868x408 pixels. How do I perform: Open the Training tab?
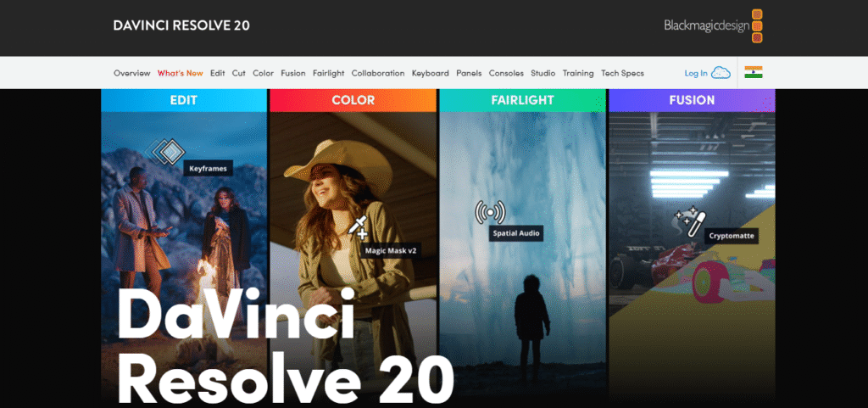pyautogui.click(x=578, y=73)
